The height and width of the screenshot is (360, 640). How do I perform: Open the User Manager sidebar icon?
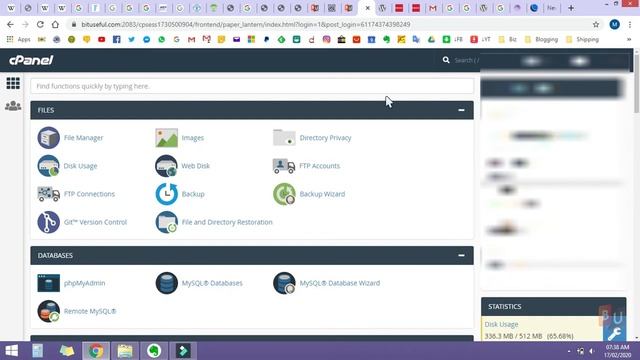click(13, 106)
